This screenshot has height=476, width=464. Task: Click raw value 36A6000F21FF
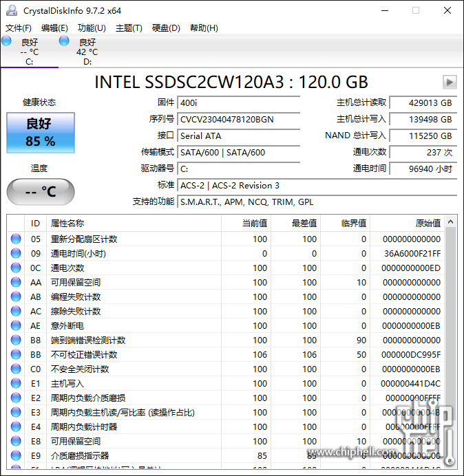point(412,254)
